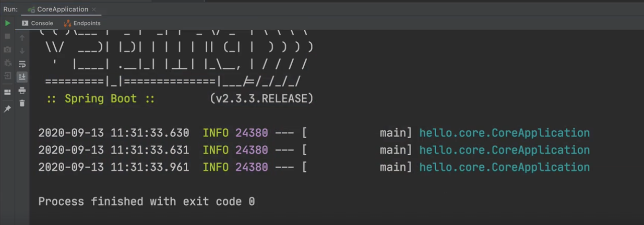Click the text "Process finished with exit code 0"
Screen dimensions: 644x225
click(x=147, y=202)
